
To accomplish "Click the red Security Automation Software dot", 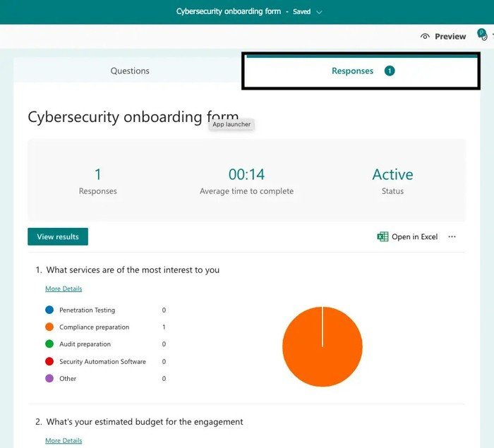I will [x=49, y=361].
